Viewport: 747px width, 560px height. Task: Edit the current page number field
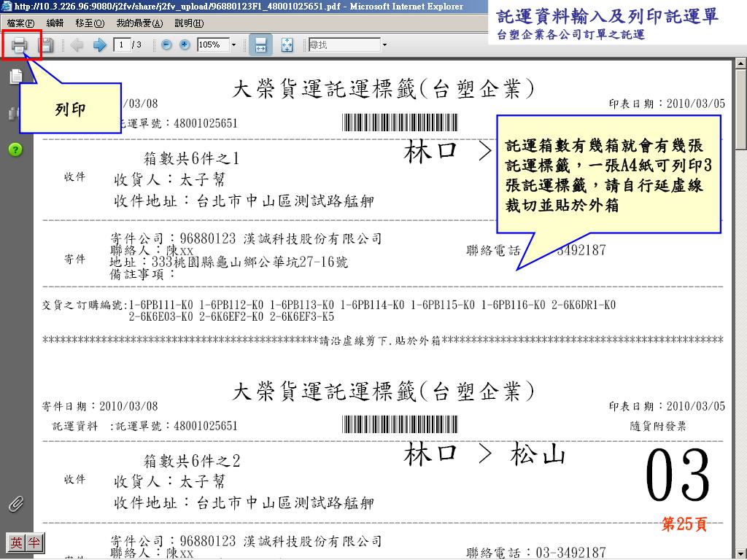tap(122, 44)
